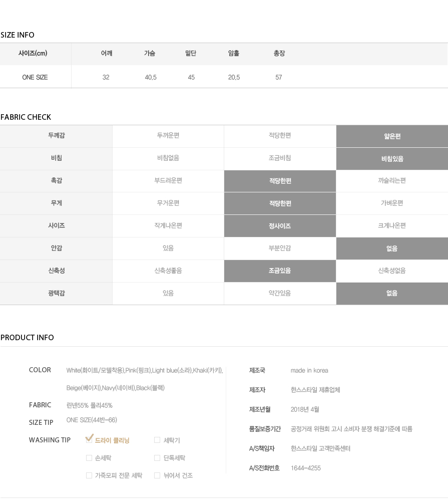
Task: Tick the 손세탁 checkbox
Action: pos(89,458)
